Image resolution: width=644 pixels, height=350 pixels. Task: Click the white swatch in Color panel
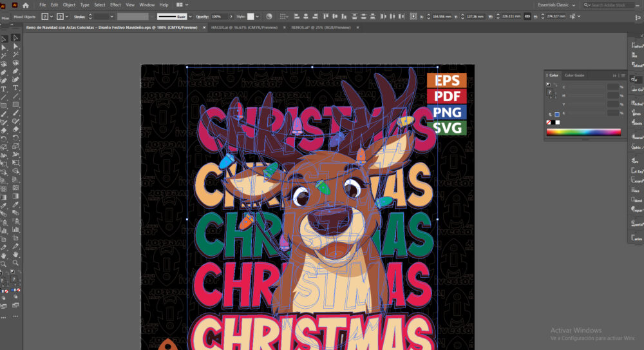558,122
